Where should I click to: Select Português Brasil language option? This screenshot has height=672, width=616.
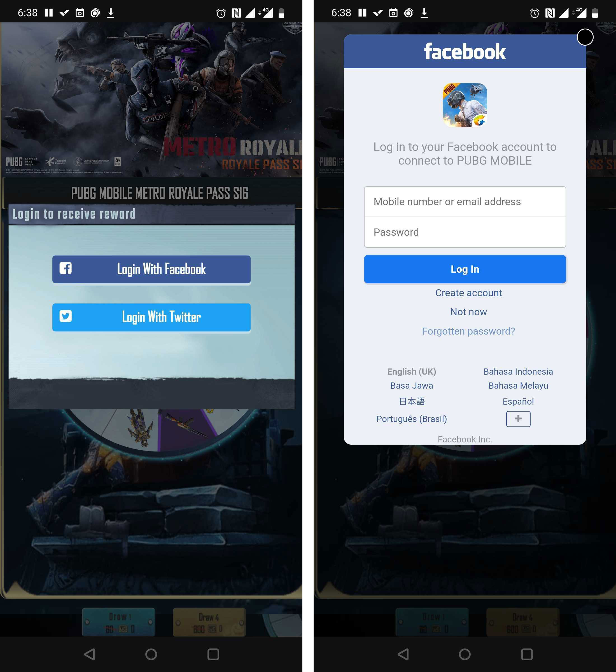click(x=410, y=419)
